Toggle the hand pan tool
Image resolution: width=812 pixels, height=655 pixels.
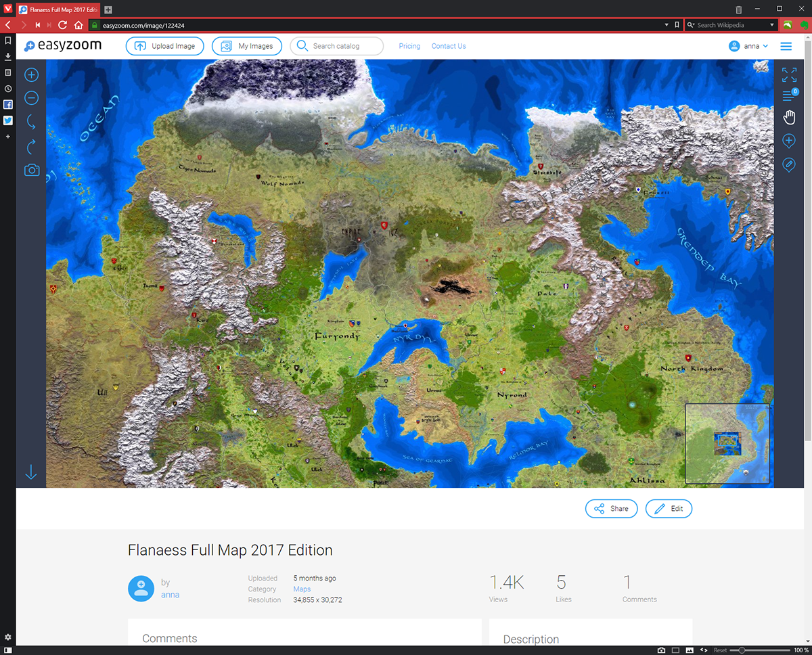[x=789, y=117]
